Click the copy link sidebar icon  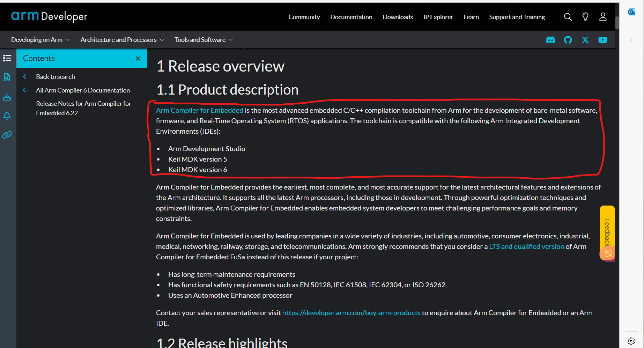coord(7,135)
